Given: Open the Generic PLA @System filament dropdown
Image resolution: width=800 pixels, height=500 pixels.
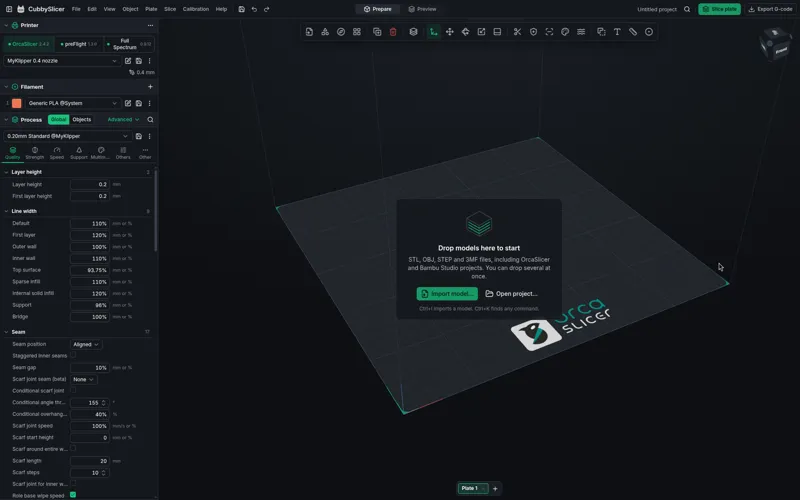Looking at the screenshot, I should 73,103.
